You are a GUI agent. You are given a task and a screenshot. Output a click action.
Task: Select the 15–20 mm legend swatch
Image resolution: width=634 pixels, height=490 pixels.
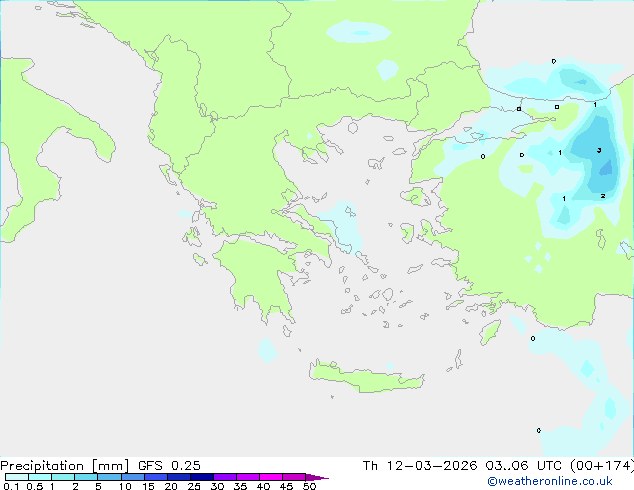click(x=156, y=477)
